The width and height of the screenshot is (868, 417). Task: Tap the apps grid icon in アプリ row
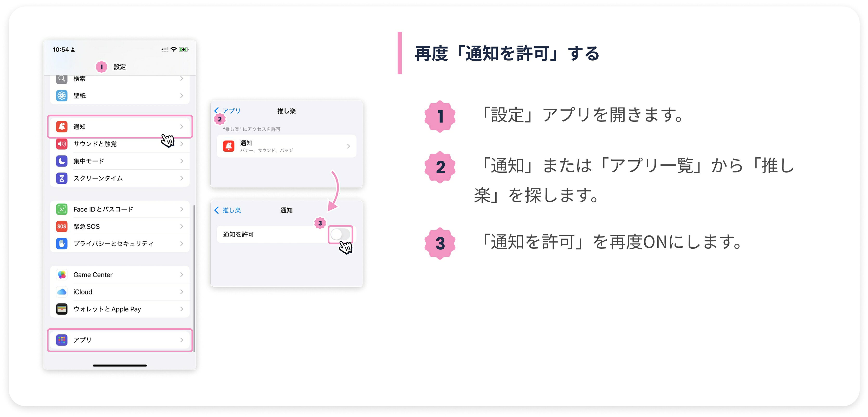(62, 340)
